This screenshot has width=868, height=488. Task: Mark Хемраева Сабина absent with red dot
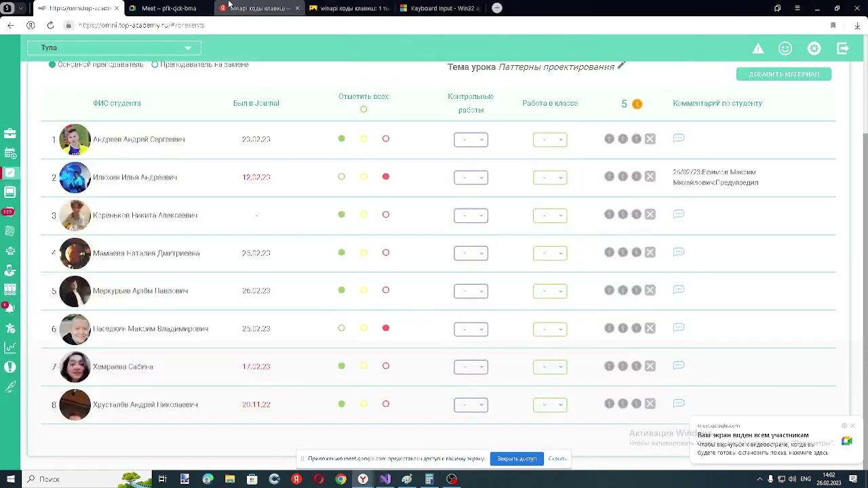click(x=386, y=366)
